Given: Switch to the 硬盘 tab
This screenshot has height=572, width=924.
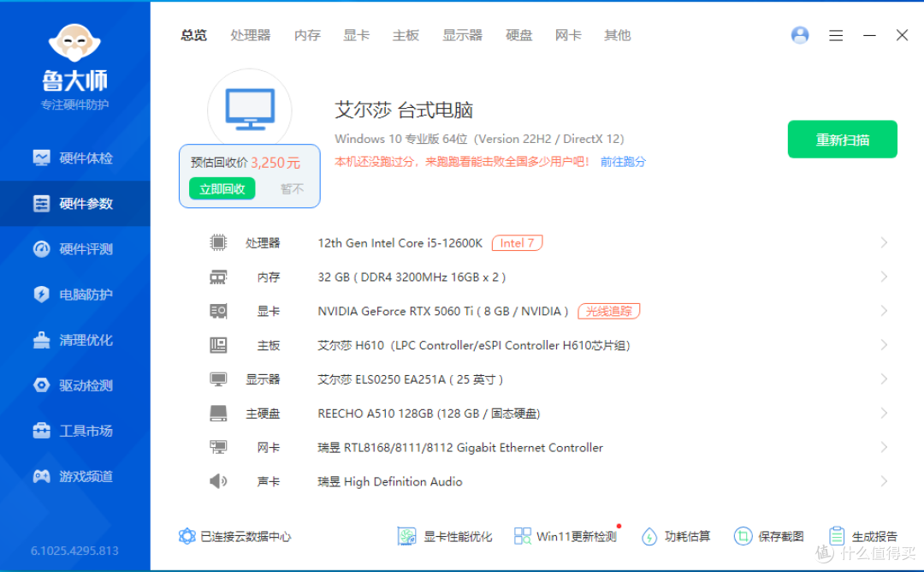Looking at the screenshot, I should (519, 35).
